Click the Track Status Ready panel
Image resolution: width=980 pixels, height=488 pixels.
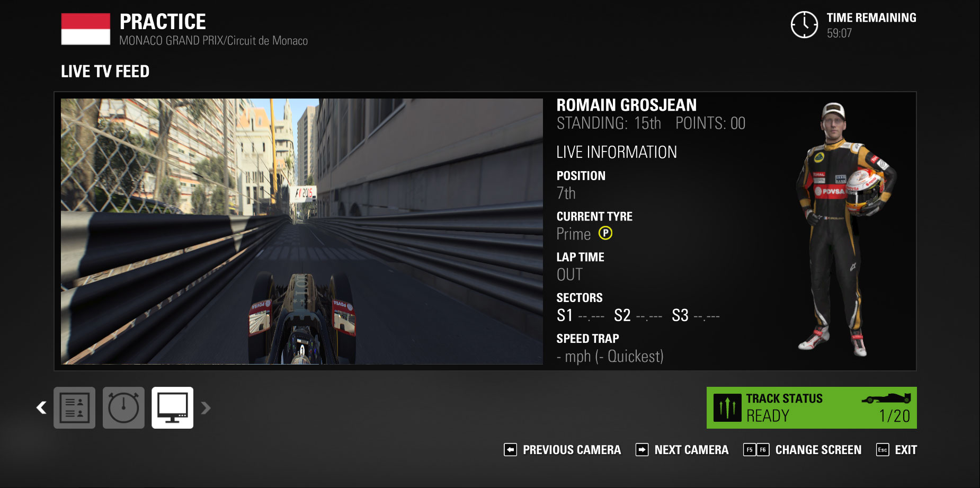812,407
